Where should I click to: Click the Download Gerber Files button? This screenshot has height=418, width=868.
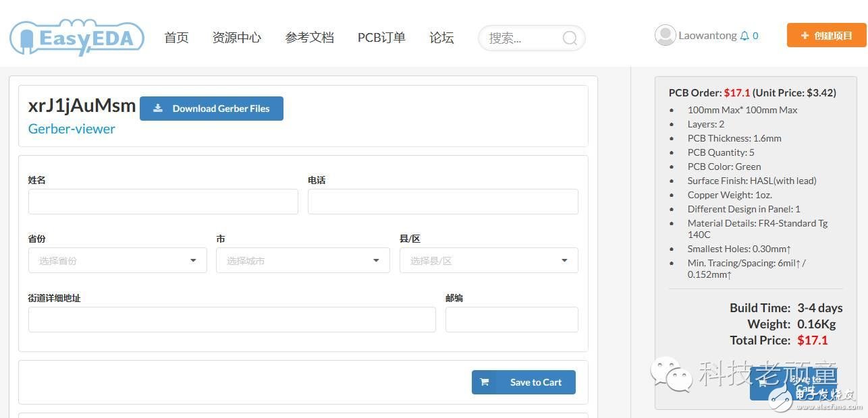click(211, 109)
